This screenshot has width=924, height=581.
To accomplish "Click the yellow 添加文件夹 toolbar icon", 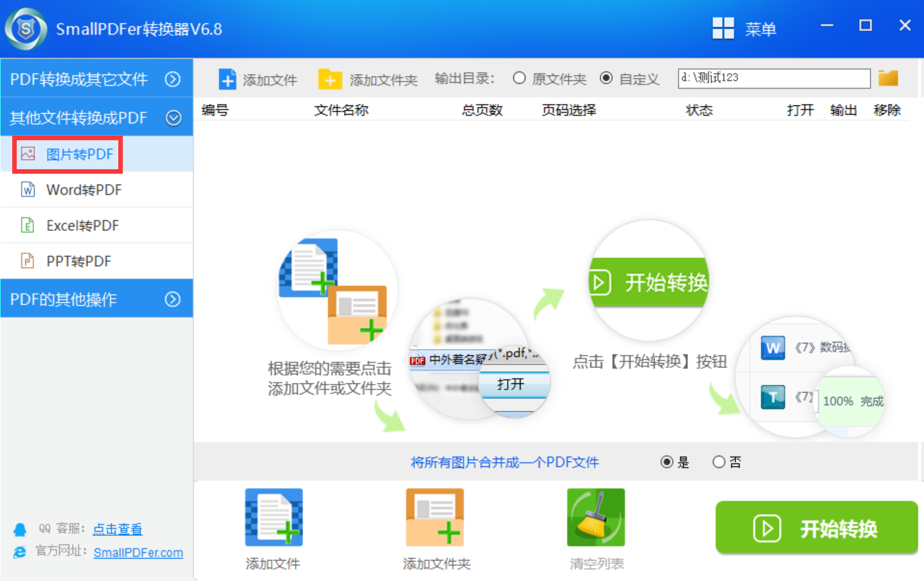I will 330,79.
